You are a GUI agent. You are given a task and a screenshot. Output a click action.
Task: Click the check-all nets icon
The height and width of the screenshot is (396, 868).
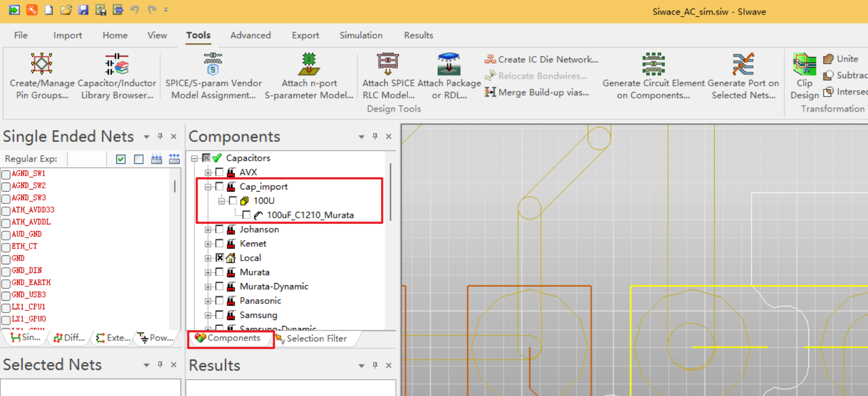(121, 159)
